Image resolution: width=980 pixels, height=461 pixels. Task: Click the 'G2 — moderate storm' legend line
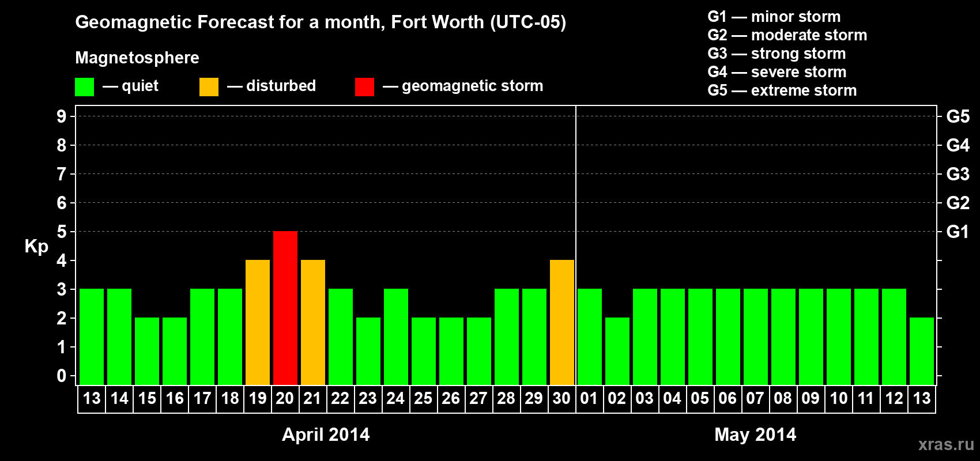tap(787, 35)
